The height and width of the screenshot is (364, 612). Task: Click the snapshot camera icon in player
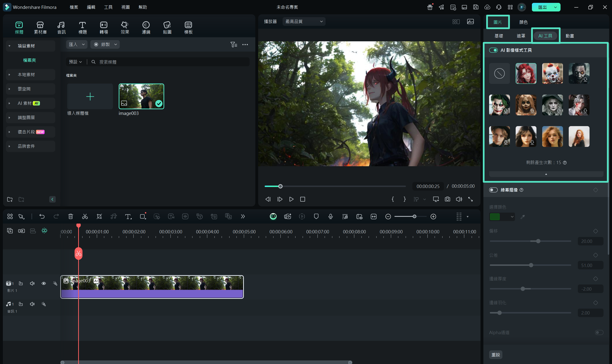(447, 199)
